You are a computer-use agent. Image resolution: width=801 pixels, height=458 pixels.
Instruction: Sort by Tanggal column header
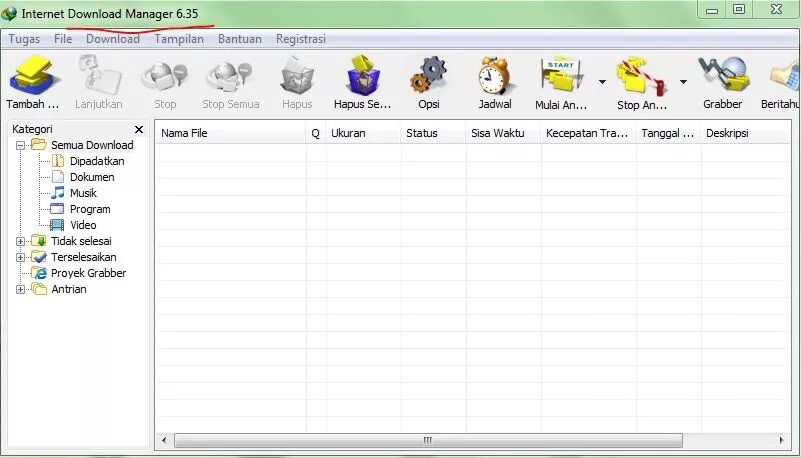(x=669, y=133)
